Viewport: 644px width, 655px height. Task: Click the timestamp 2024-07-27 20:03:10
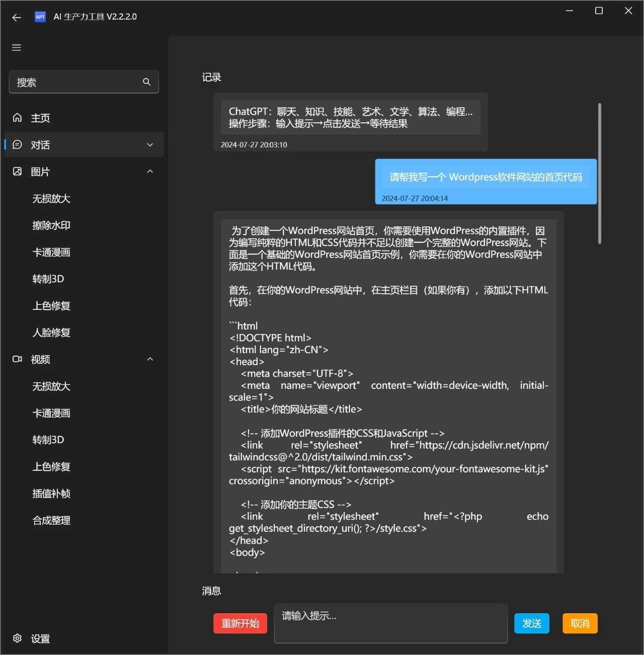tap(254, 145)
